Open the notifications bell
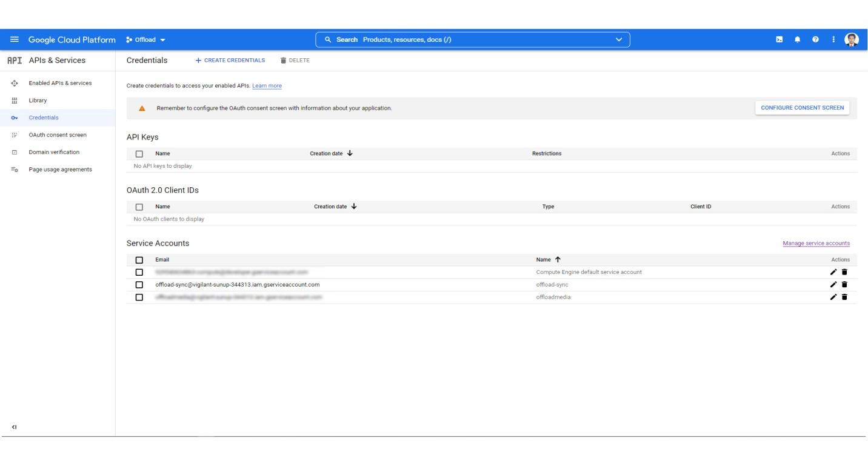The width and height of the screenshot is (868, 466). 797,40
